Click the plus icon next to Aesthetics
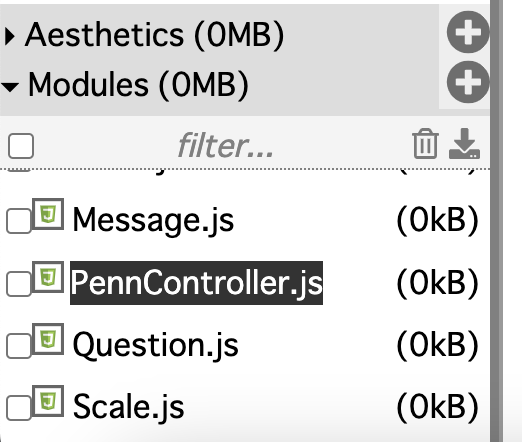 pos(468,32)
